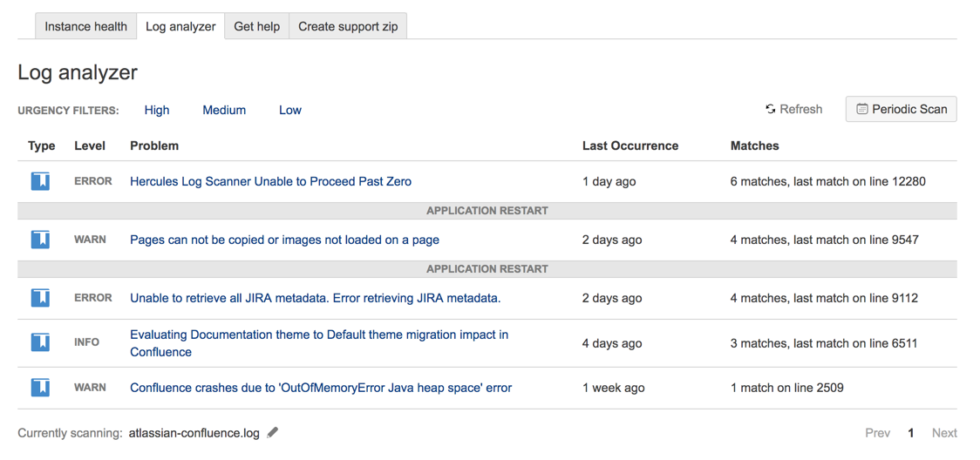Screen dimensions: 980x460
Task: Click the Next pagination link
Action: 944,432
